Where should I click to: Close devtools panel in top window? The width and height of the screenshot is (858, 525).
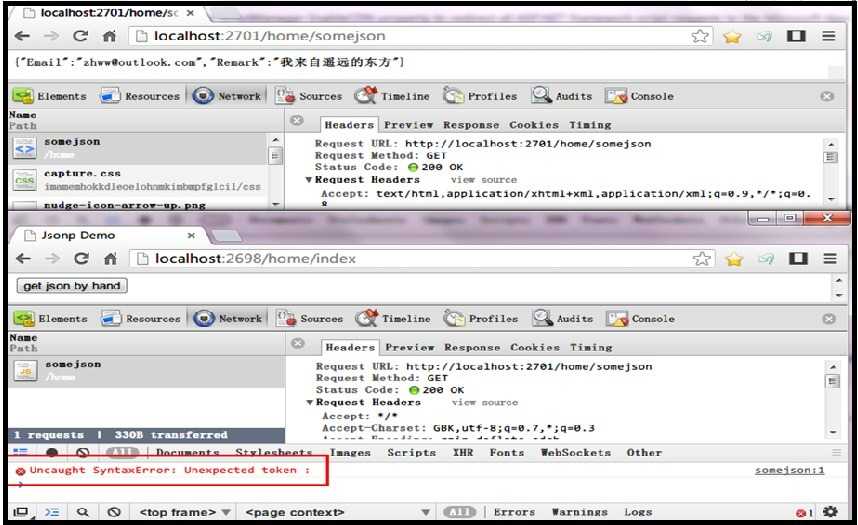827,96
